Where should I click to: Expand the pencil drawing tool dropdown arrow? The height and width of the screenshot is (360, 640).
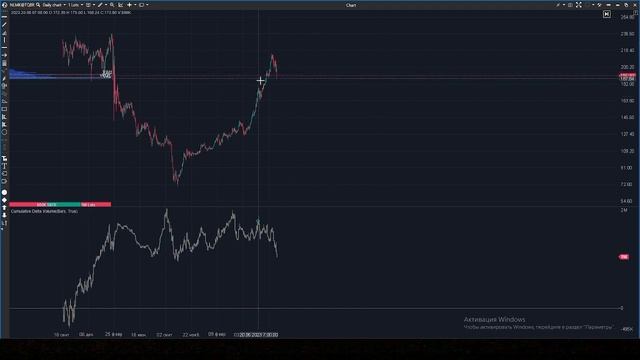[105, 5]
